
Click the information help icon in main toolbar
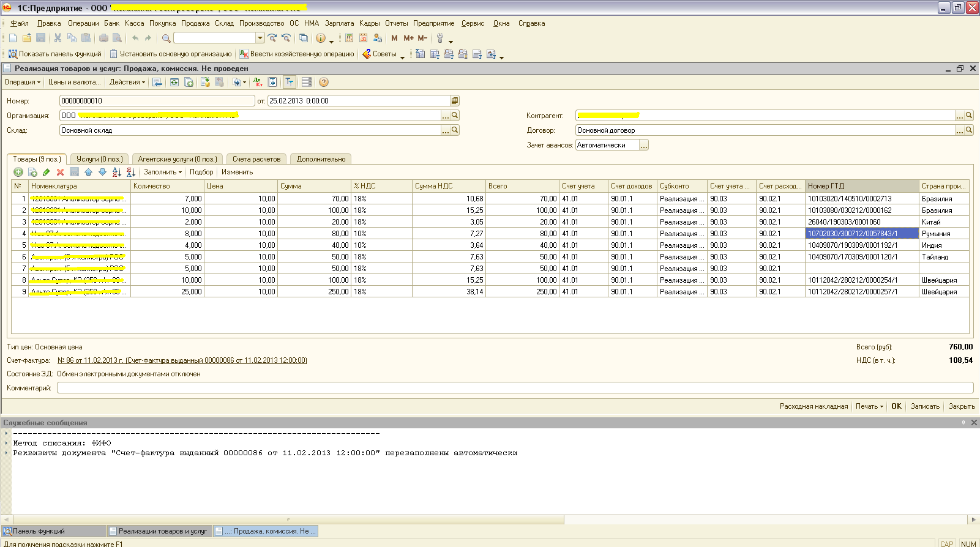[321, 38]
